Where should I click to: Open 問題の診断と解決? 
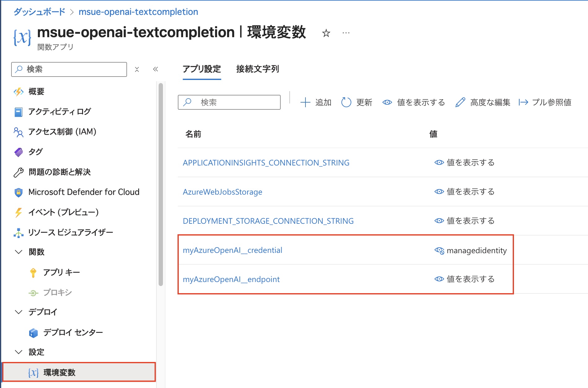click(x=59, y=172)
